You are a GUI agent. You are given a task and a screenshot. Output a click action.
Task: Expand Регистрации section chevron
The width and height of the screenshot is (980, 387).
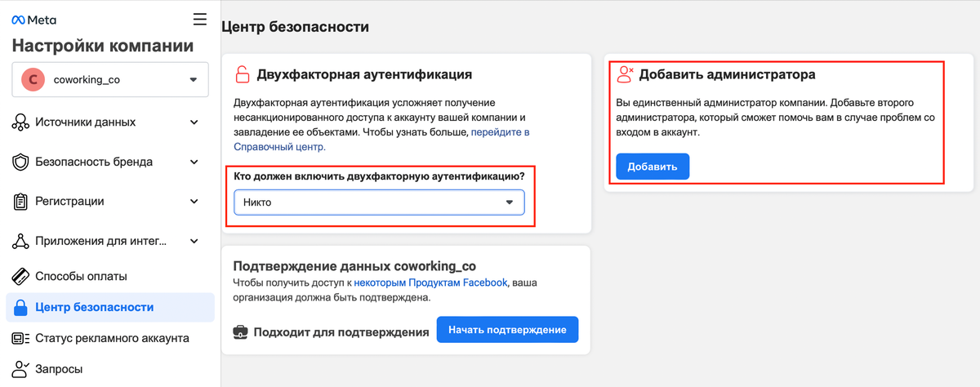point(194,201)
